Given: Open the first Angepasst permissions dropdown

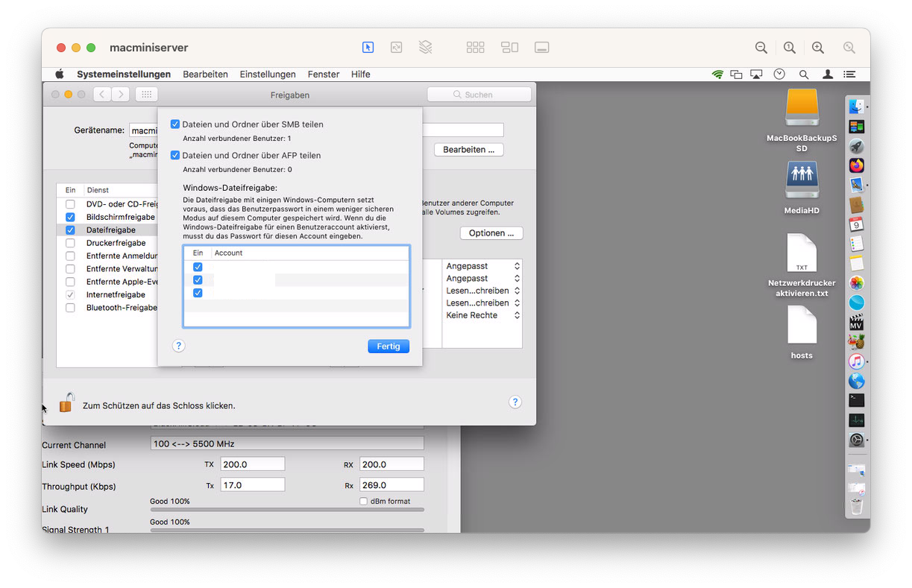Looking at the screenshot, I should click(x=482, y=266).
